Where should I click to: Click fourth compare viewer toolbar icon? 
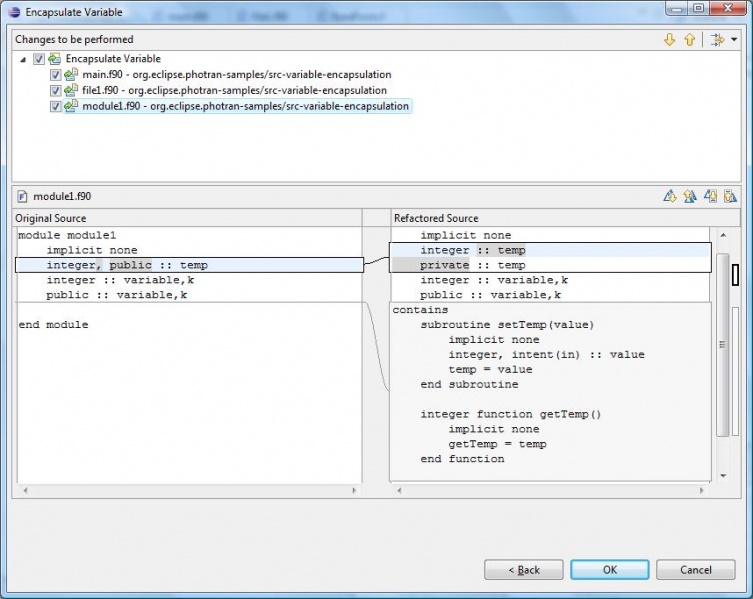[x=730, y=196]
